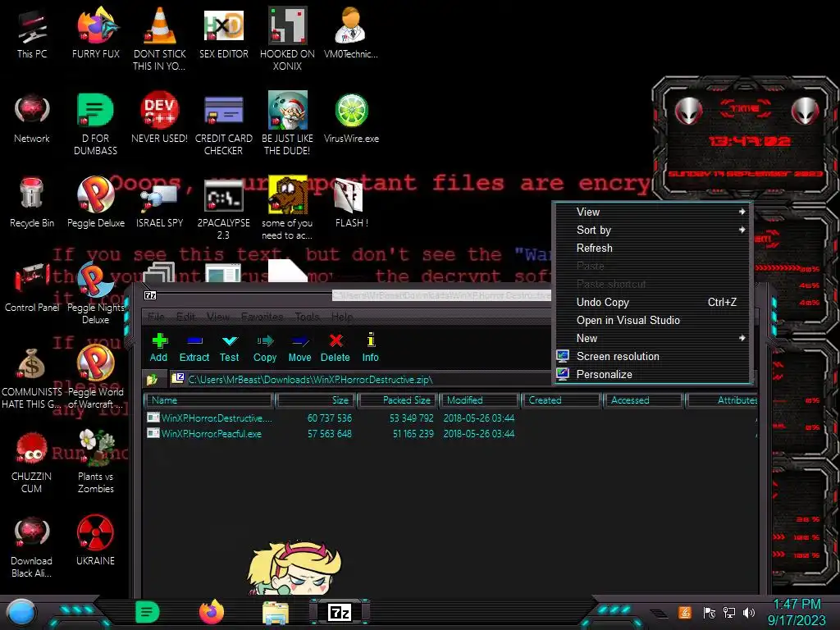Screen dimensions: 840x630
Task: Click the 7z taskbar button
Action: [x=339, y=612]
